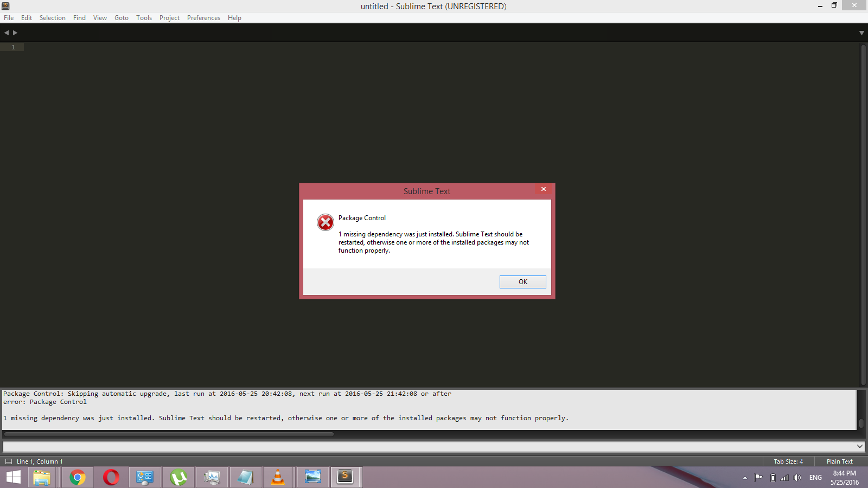Click the next tab right arrow

pos(15,33)
